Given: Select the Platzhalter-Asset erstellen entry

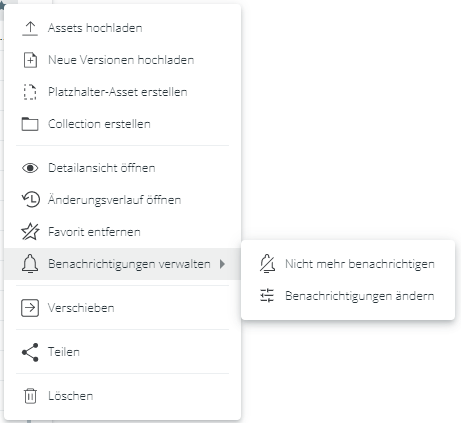Looking at the screenshot, I should (122, 92).
